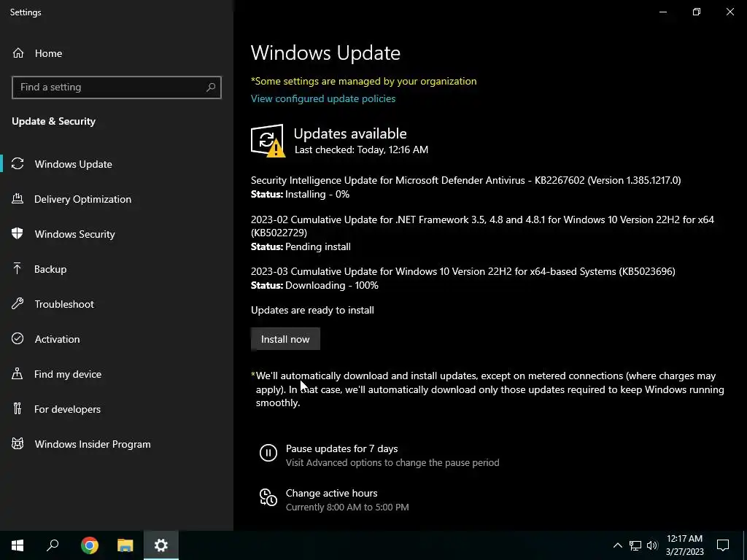Click the Update & Security heading

tap(53, 121)
